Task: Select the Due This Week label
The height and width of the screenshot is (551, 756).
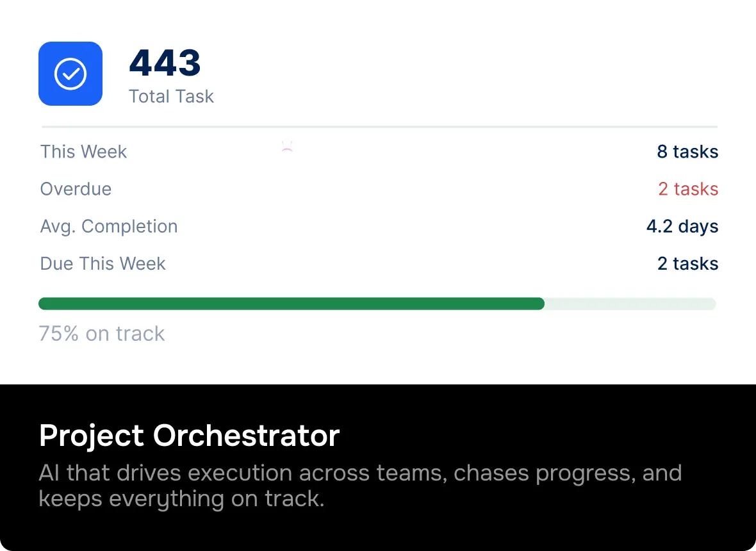Action: pos(103,263)
